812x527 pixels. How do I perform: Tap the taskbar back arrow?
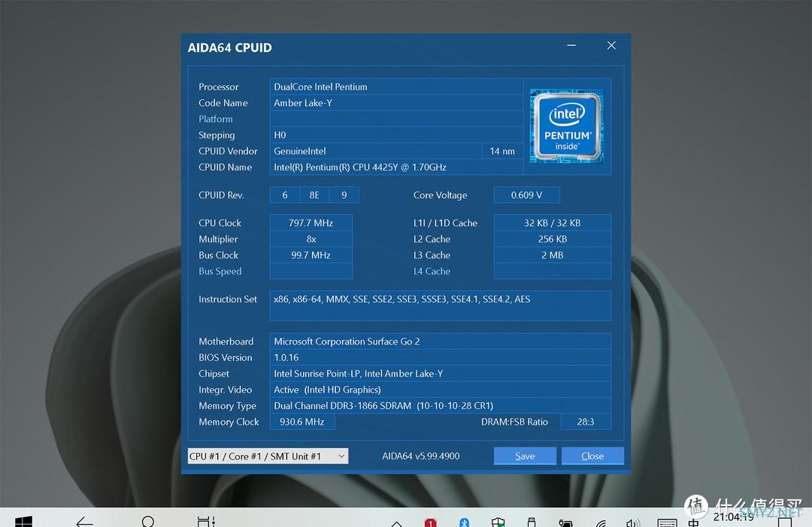[84, 522]
